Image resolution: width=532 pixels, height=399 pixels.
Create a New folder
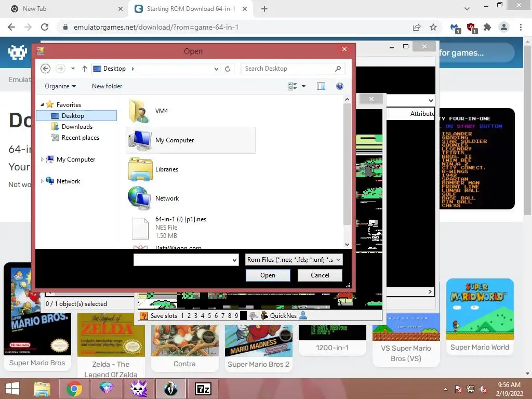(x=107, y=86)
